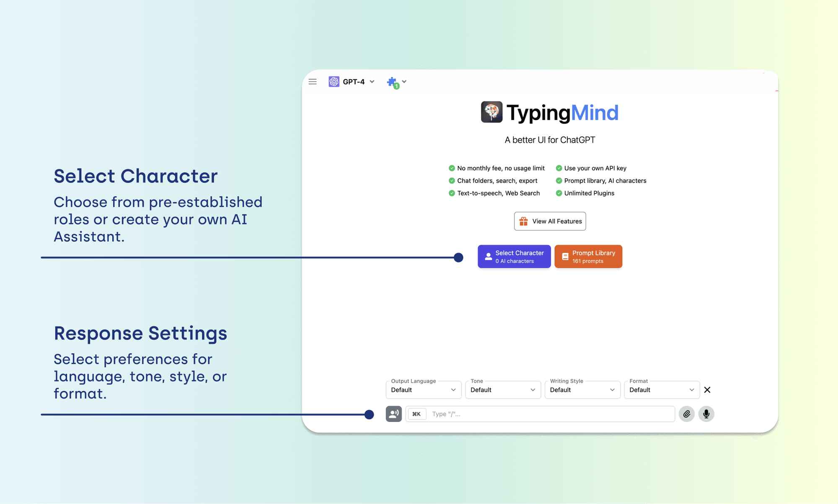This screenshot has width=838, height=504.
Task: Click the Prompt Library 161 prompts button
Action: [x=588, y=256]
